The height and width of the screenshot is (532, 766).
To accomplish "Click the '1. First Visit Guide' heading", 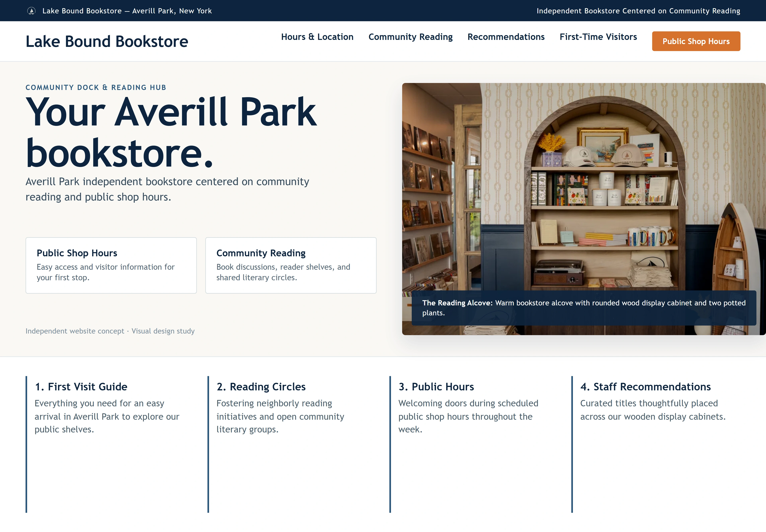I will 81,387.
